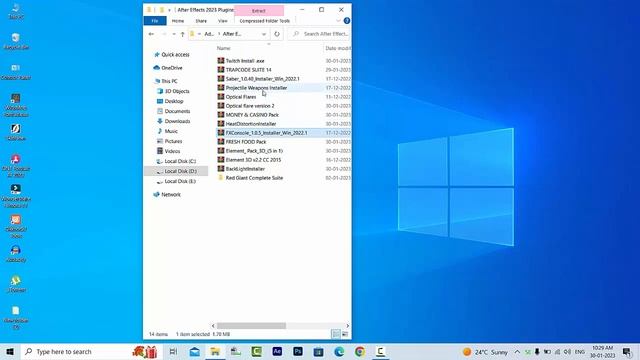Select the Optical Flares archive
This screenshot has height=360, width=640.
pos(241,97)
